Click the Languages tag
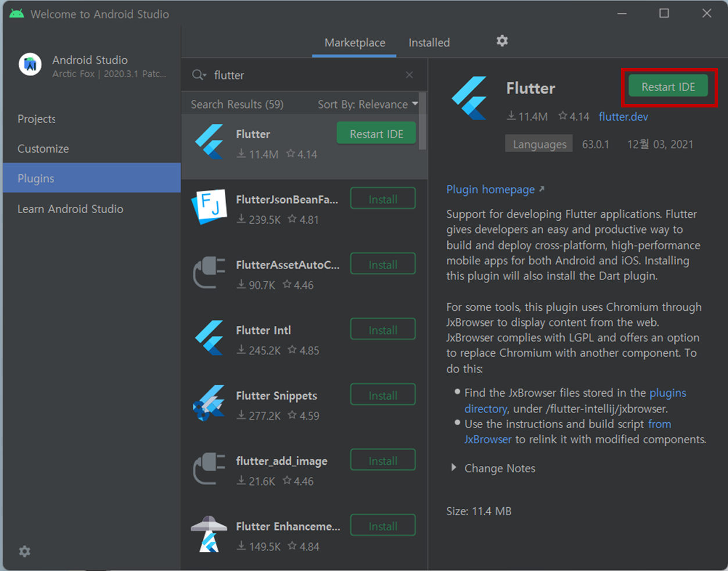 coord(539,144)
